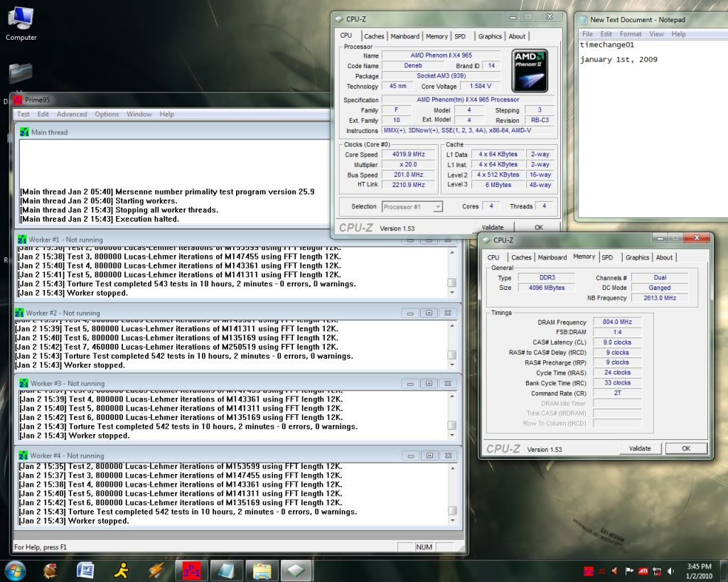Maximize the Worker #3 child window
This screenshot has width=728, height=582.
429,383
